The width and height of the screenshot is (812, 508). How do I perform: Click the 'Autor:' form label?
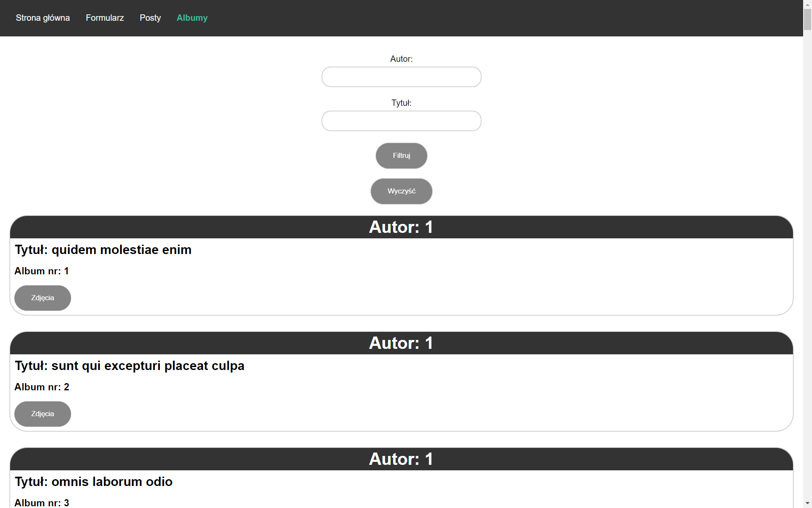click(401, 59)
